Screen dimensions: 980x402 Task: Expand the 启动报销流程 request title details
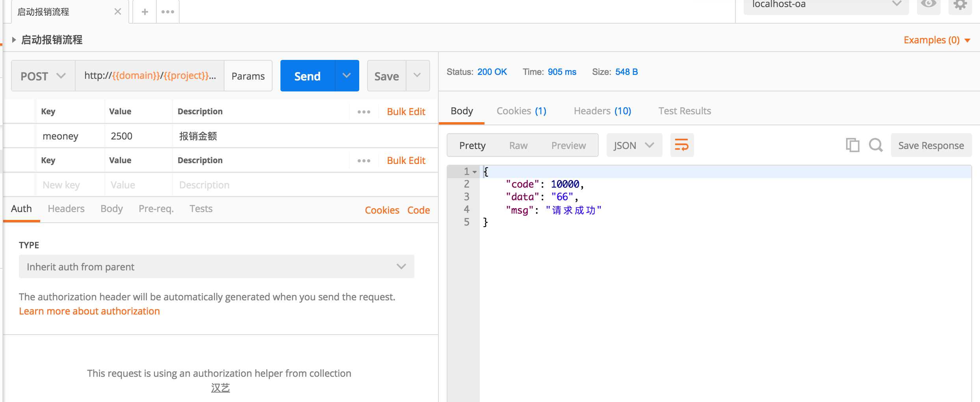click(x=14, y=39)
